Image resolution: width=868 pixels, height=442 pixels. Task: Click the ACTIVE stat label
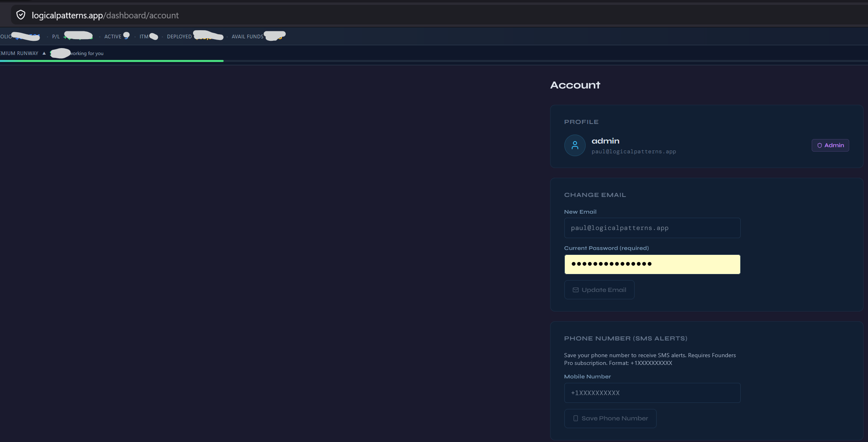pyautogui.click(x=113, y=37)
